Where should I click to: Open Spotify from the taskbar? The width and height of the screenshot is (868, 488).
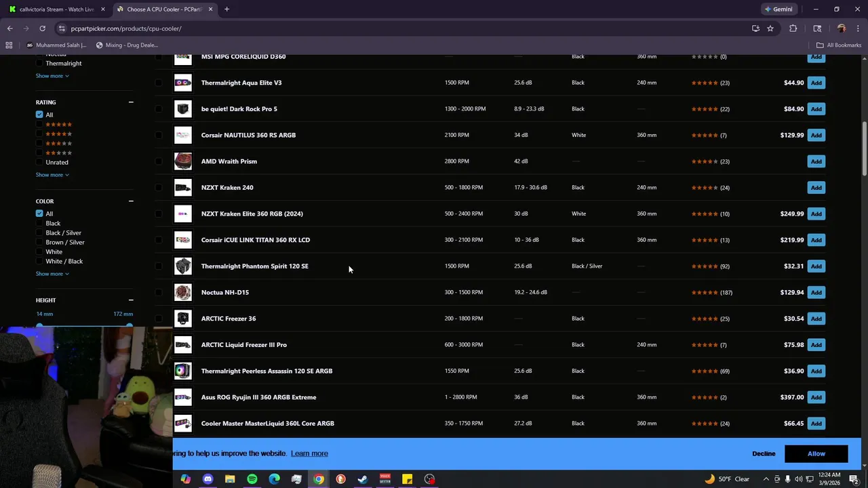[x=252, y=479]
